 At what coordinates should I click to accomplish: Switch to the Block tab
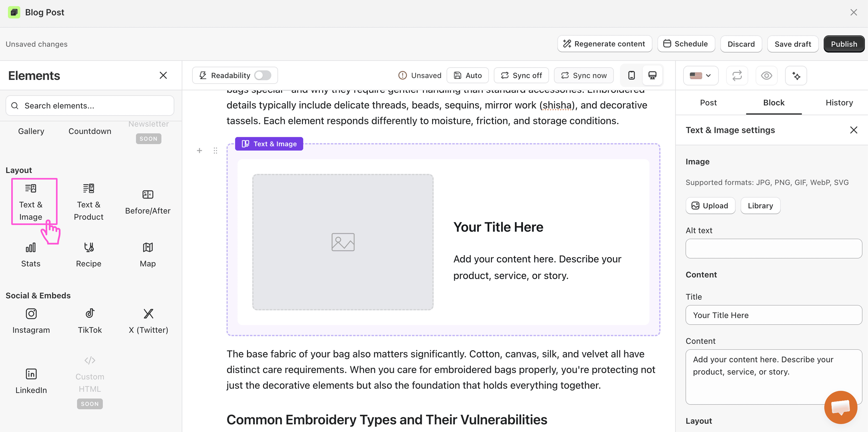tap(774, 103)
